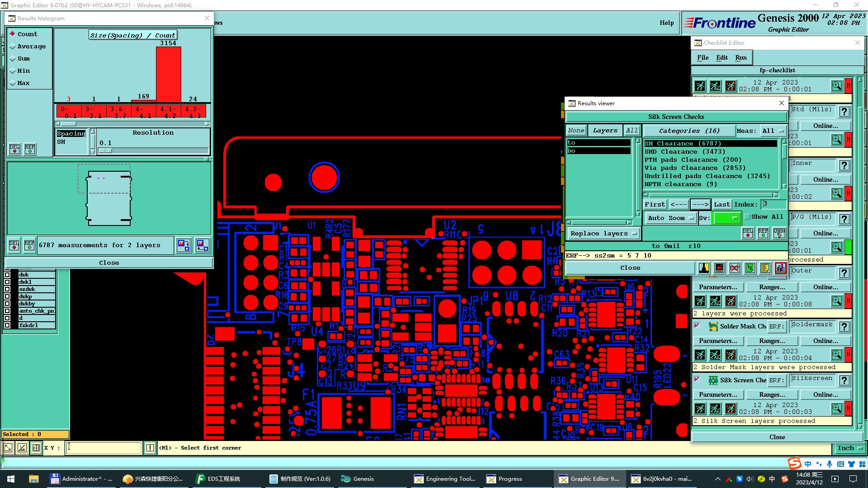Click zoom tool icon left of X Y field

click(8, 448)
